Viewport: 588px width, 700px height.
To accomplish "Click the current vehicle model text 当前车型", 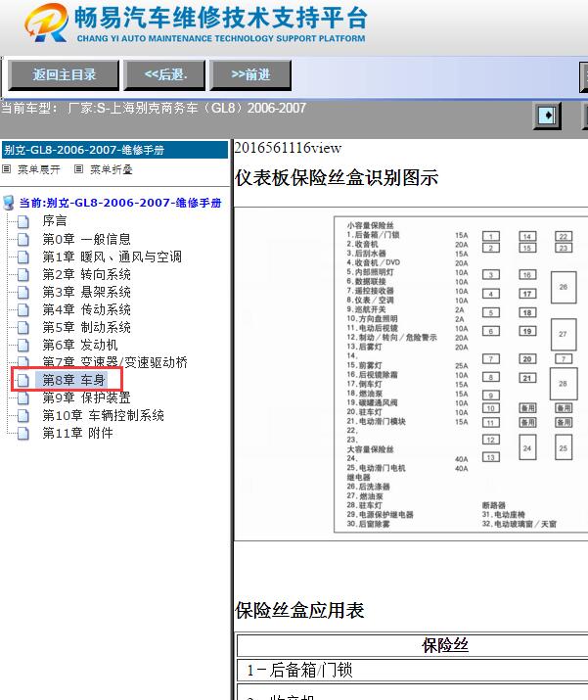I will click(154, 108).
